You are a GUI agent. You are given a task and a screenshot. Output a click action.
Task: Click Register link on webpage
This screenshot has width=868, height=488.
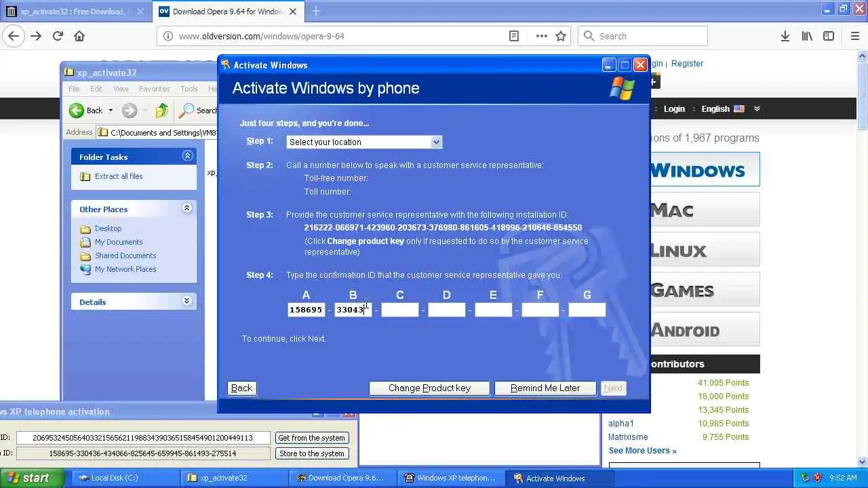pyautogui.click(x=687, y=63)
